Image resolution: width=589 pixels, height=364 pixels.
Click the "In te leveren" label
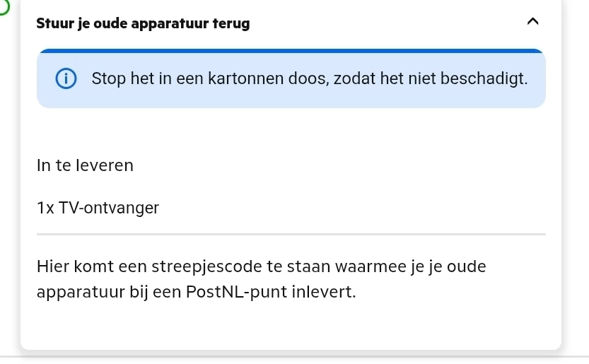point(85,165)
